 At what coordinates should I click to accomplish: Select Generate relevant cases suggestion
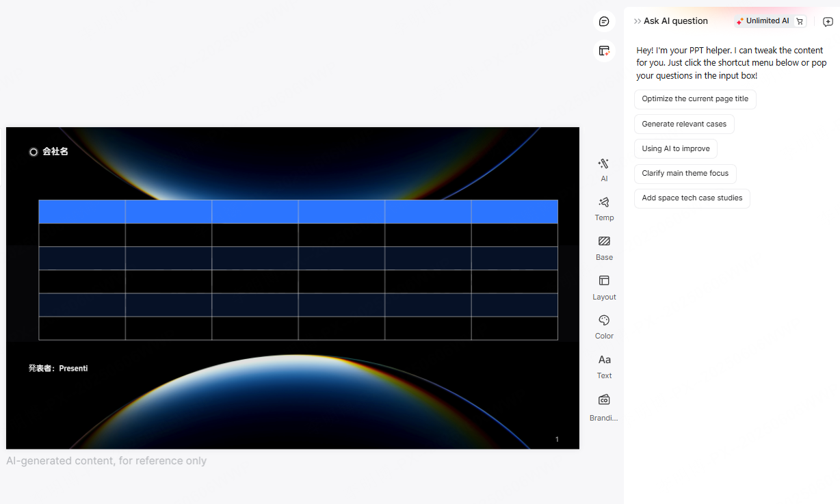684,124
